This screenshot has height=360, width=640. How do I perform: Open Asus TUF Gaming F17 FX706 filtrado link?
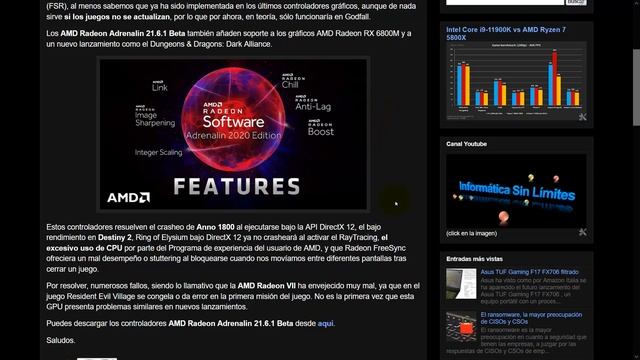[529, 272]
